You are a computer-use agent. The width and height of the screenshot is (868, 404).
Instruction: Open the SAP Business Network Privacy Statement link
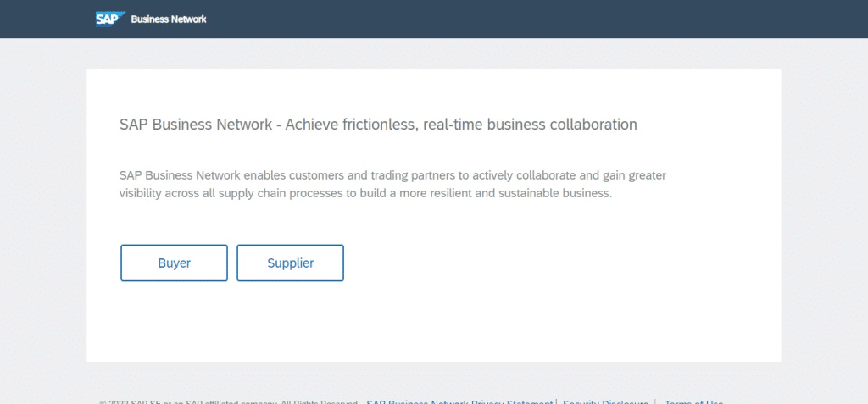(459, 401)
